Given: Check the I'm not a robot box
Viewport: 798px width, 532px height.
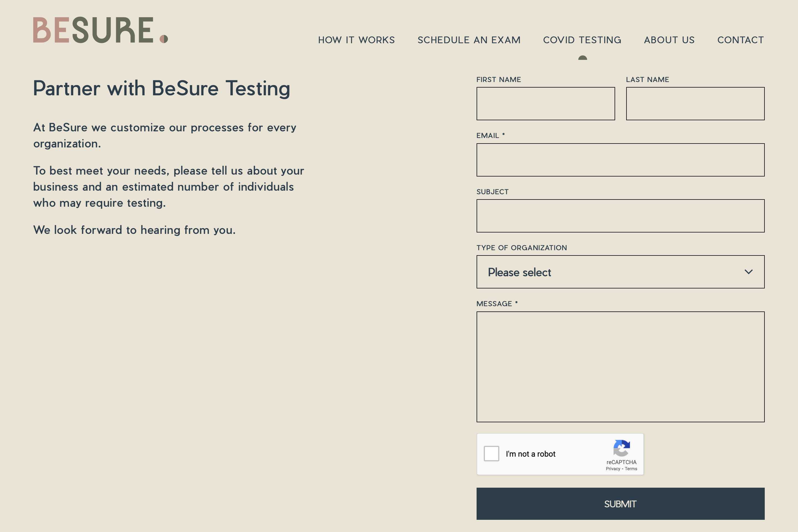Looking at the screenshot, I should 491,454.
